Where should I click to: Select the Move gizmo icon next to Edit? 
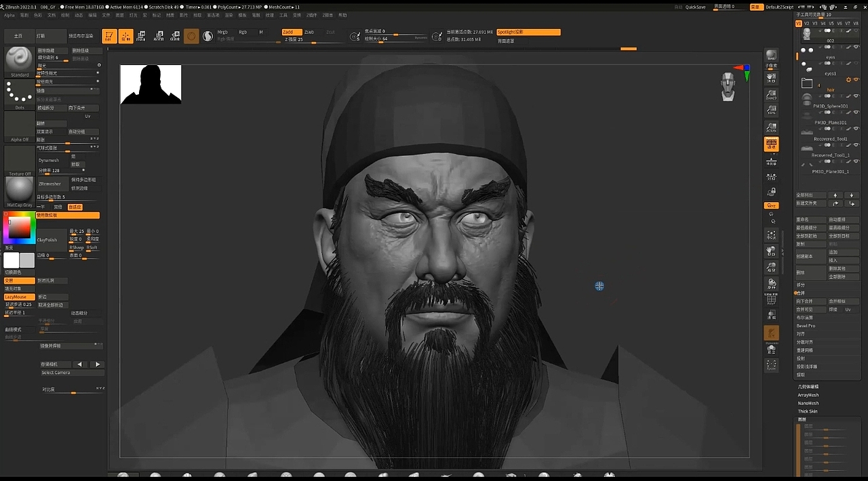[x=125, y=37]
